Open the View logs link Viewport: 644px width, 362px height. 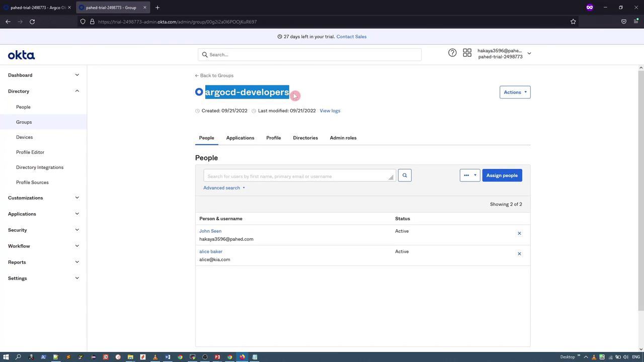click(330, 111)
